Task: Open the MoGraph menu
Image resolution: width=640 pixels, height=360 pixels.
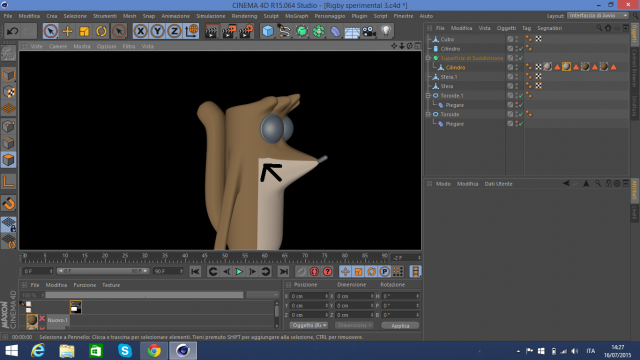Action: pyautogui.click(x=296, y=16)
